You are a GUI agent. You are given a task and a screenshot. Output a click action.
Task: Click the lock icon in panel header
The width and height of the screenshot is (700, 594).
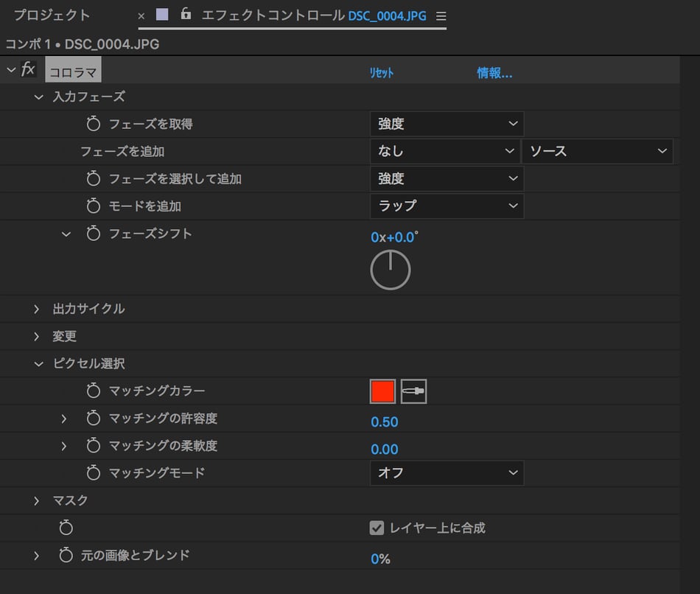186,14
